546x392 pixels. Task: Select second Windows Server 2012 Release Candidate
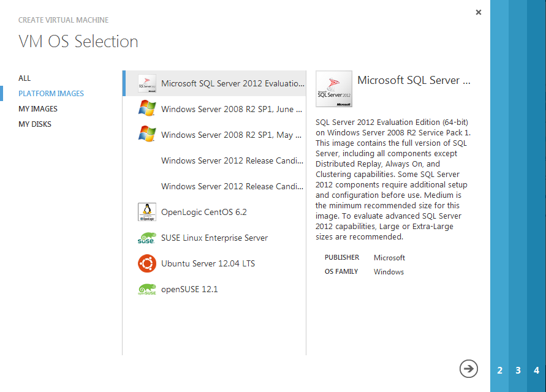[214, 186]
